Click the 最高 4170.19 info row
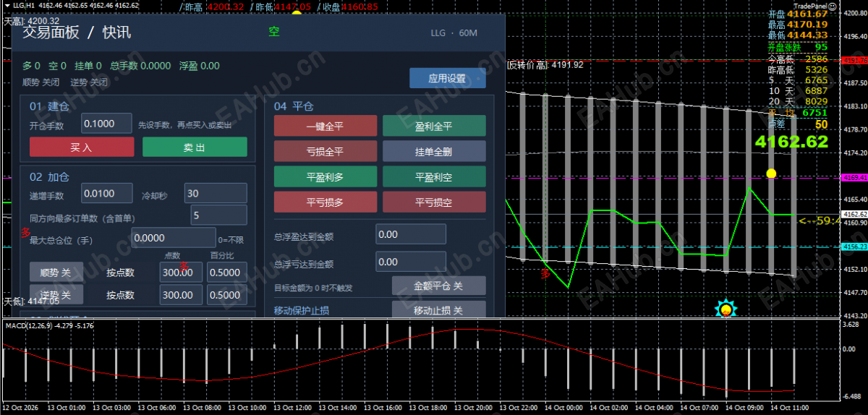This screenshot has width=868, height=415. [798, 24]
